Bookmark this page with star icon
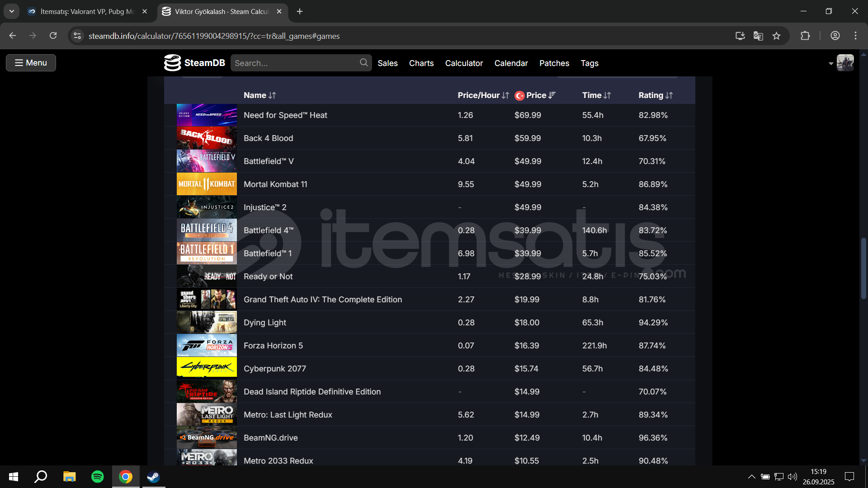Viewport: 868px width, 488px height. (776, 36)
